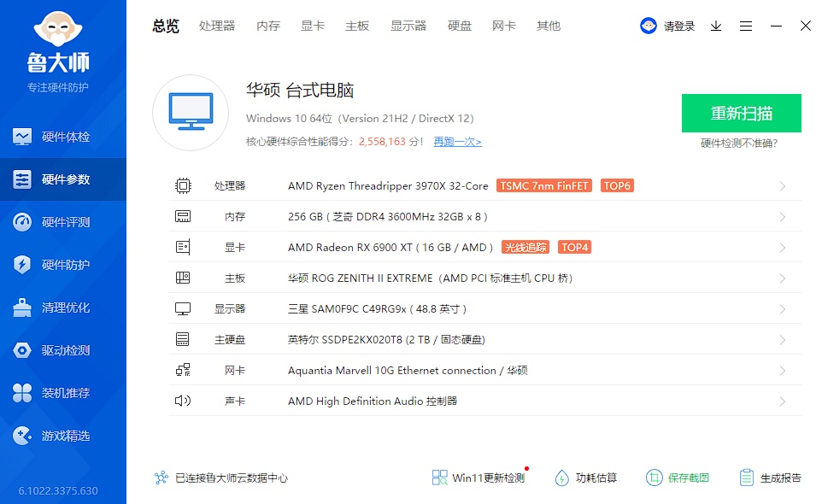Click the 保存截图 label
Viewport: 822px width, 504px height.
689,478
